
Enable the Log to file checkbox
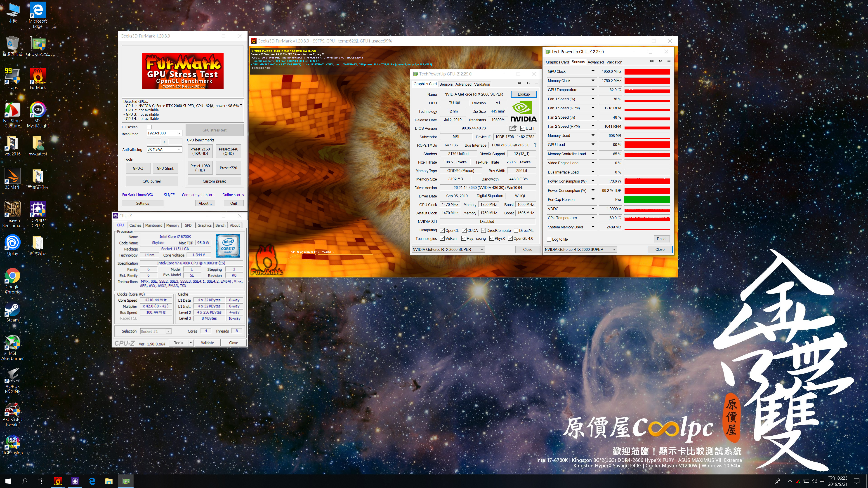[549, 239]
